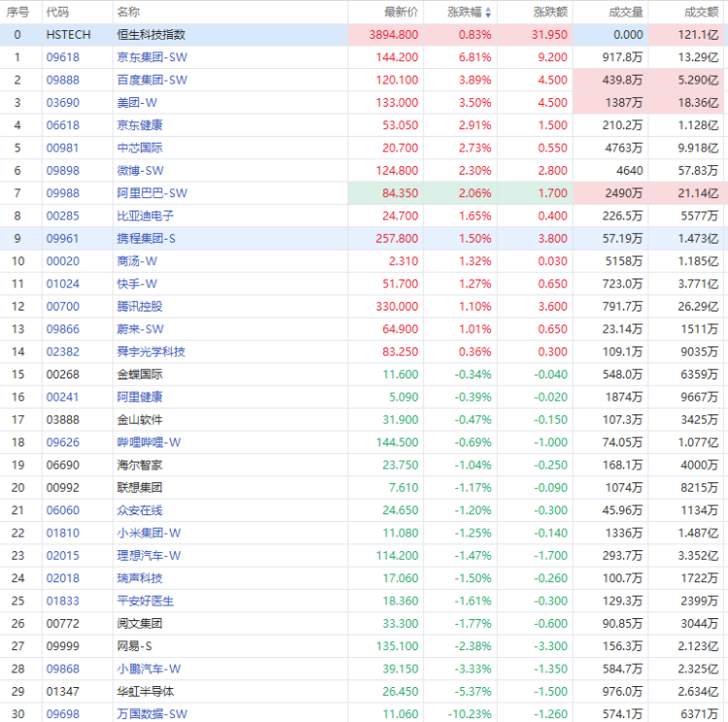Select 阅文集团 stock name
Viewport: 728px width, 722px height.
click(140, 624)
